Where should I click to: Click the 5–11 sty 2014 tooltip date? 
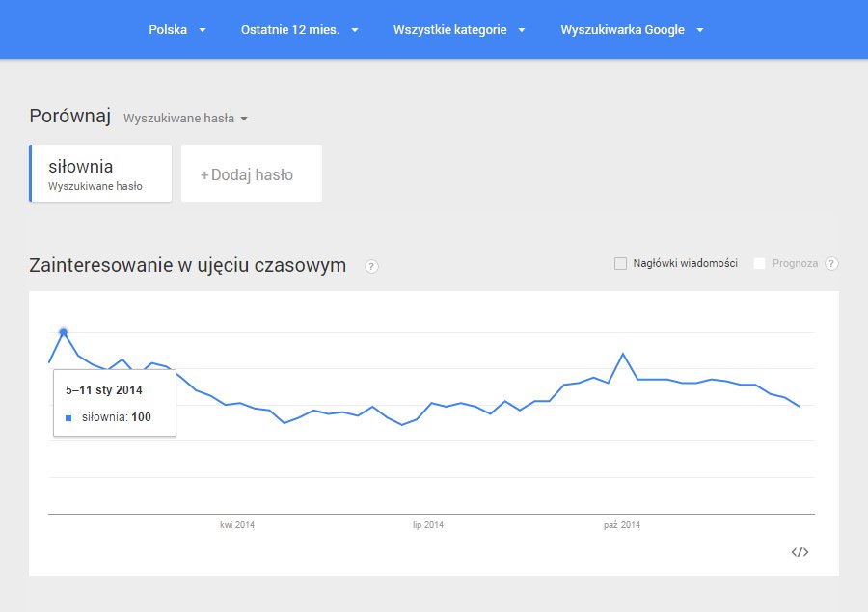pyautogui.click(x=103, y=390)
